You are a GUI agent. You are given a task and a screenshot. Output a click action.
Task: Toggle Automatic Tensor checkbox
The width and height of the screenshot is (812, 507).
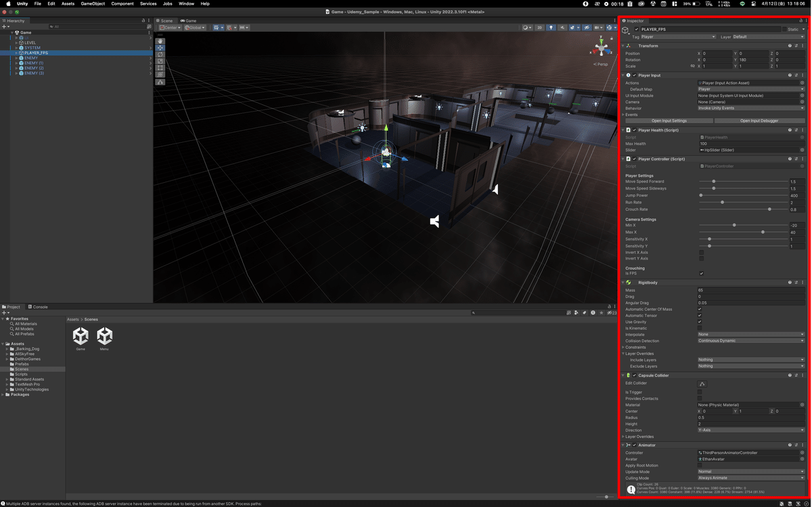click(700, 315)
